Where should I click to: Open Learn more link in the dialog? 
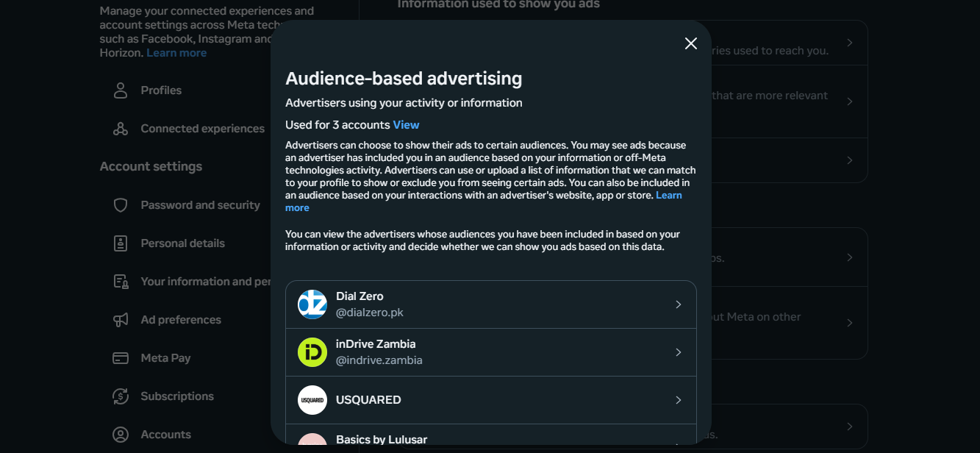668,196
